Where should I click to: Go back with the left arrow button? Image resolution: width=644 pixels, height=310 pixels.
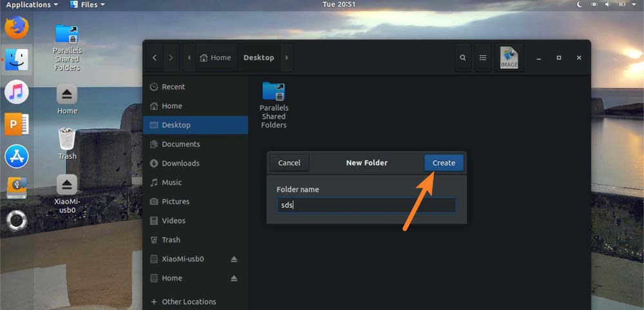(x=155, y=57)
